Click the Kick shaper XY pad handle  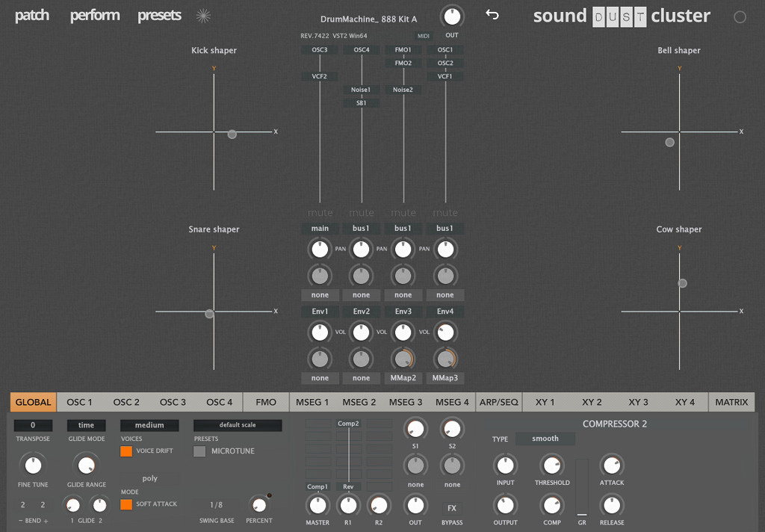coord(232,134)
